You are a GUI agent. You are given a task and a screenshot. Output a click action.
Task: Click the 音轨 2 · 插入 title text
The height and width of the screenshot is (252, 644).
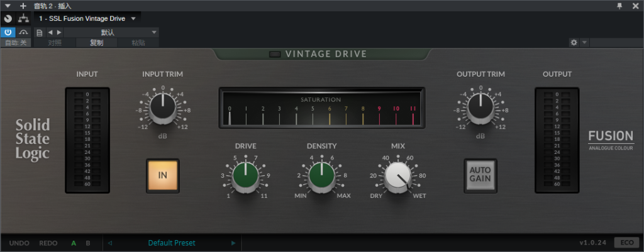coord(53,6)
